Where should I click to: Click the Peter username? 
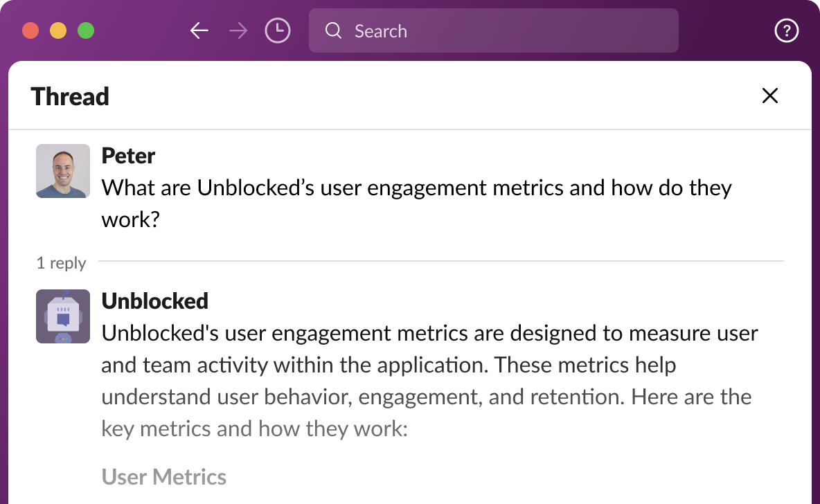click(128, 156)
